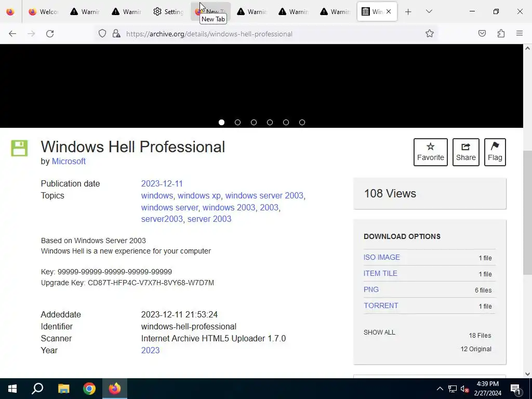Click scrollbar down arrow

click(527, 374)
